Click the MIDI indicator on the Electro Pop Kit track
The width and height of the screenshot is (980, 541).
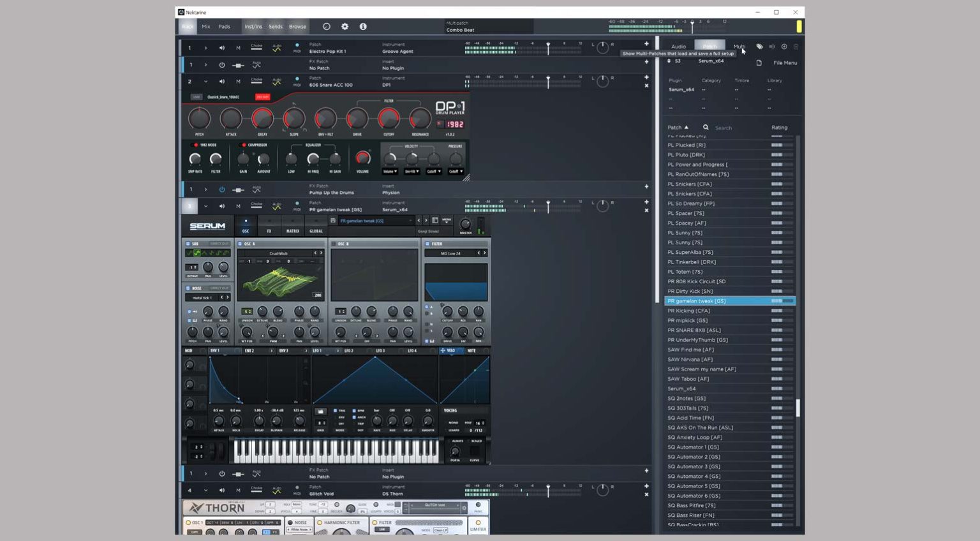[x=297, y=46]
